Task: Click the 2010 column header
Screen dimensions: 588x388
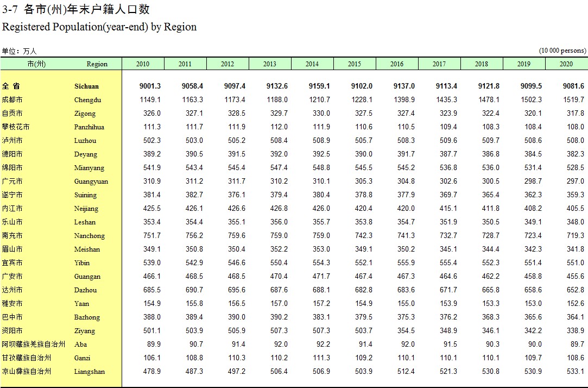Action: point(142,64)
